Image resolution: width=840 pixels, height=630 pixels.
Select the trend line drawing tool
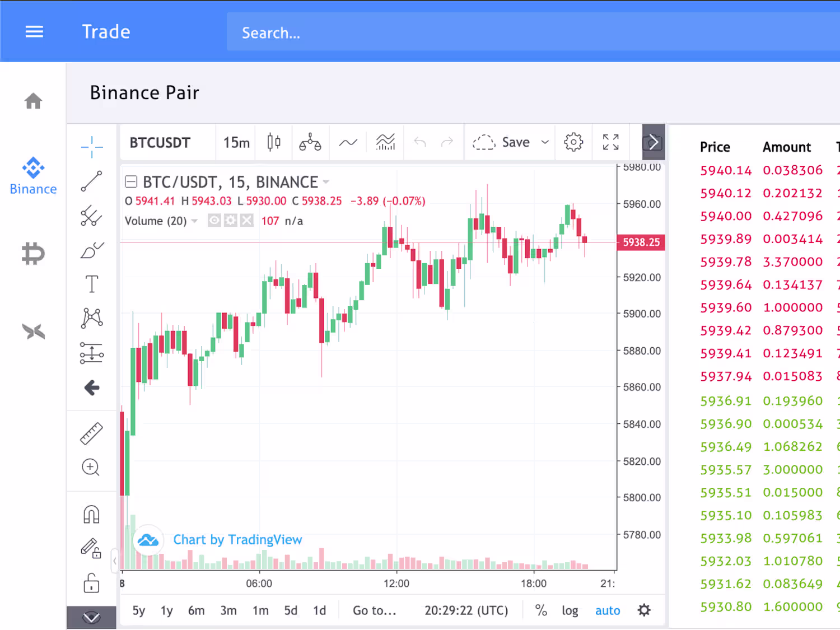91,181
